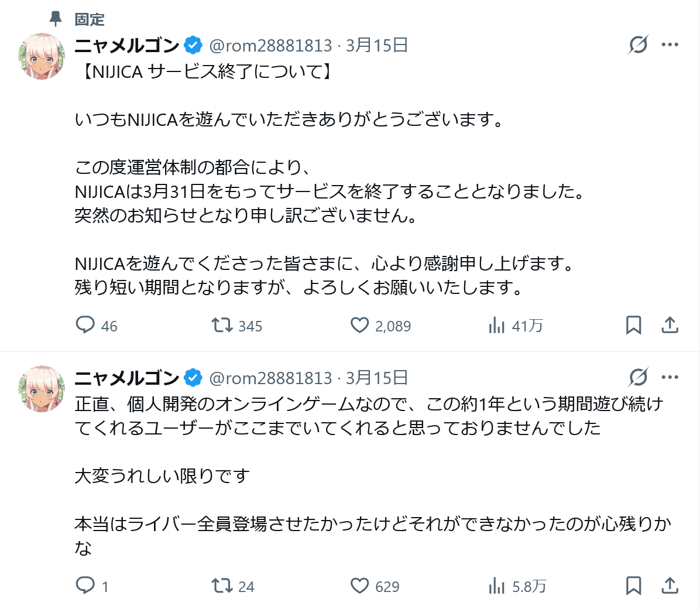Open ニャメルゴン profile from pinned tweet name

click(x=127, y=45)
